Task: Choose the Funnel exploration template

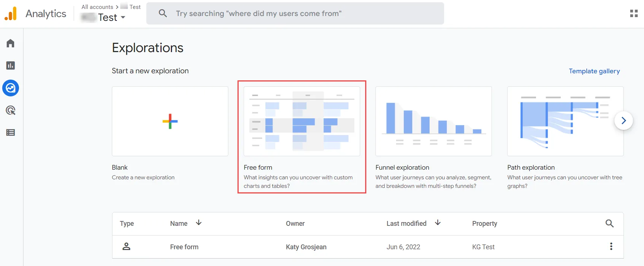Action: pyautogui.click(x=434, y=121)
